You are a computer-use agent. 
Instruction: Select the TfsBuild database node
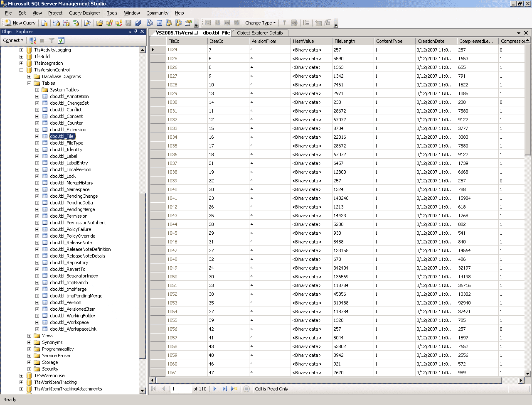[42, 56]
